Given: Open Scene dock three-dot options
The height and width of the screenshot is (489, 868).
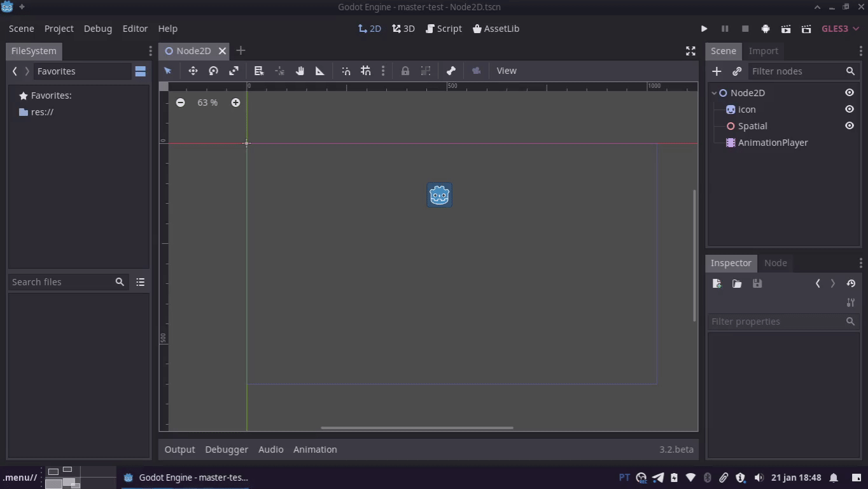Looking at the screenshot, I should point(861,51).
